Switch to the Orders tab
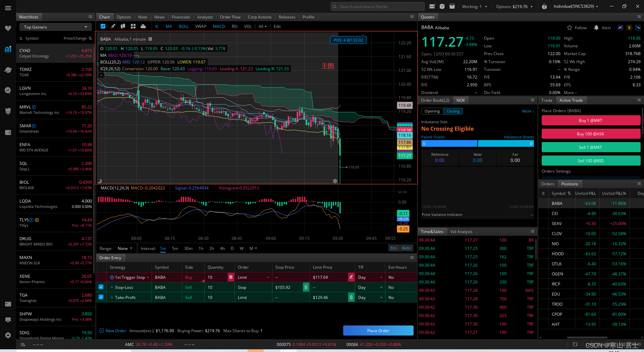Image resolution: width=644 pixels, height=352 pixels. 548,184
